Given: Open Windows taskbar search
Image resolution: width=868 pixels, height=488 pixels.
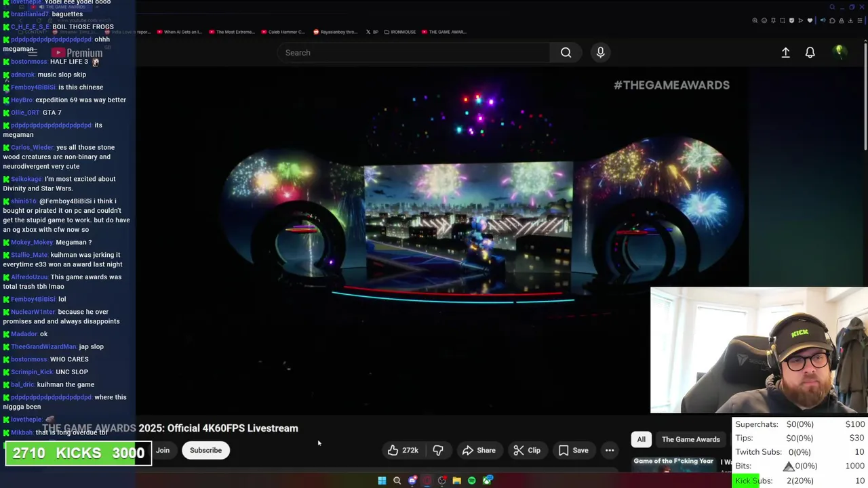Looking at the screenshot, I should (x=397, y=481).
